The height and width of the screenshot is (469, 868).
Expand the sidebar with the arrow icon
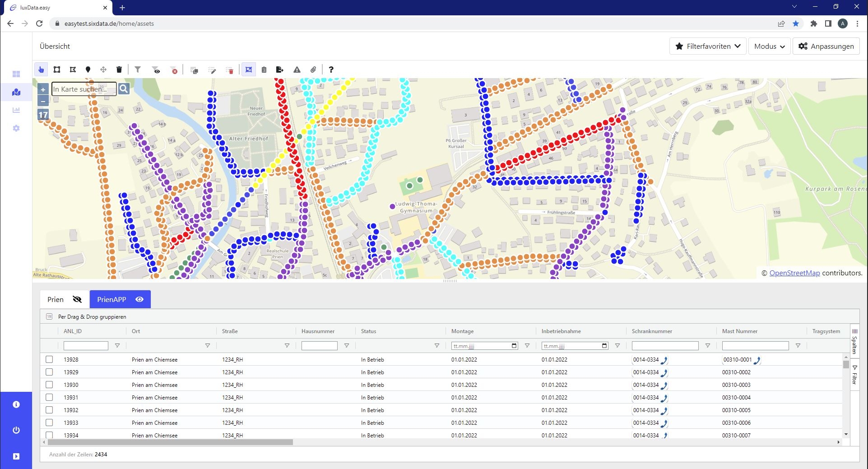[16, 456]
